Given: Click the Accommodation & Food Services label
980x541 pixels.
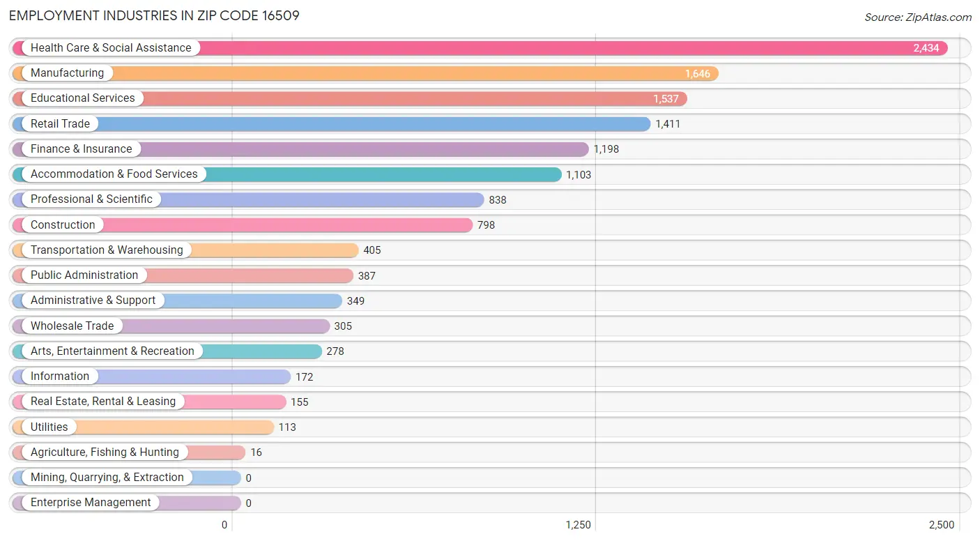Looking at the screenshot, I should click(114, 174).
